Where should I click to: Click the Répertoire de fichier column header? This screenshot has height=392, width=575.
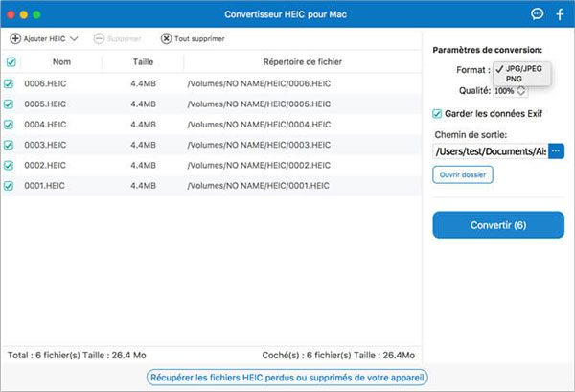pos(303,62)
